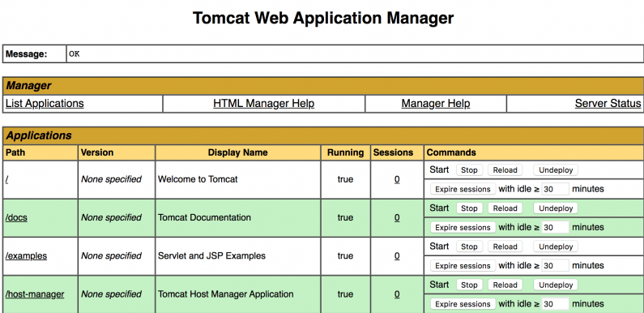This screenshot has height=313, width=644.
Task: Open the Server Status link
Action: [x=608, y=103]
